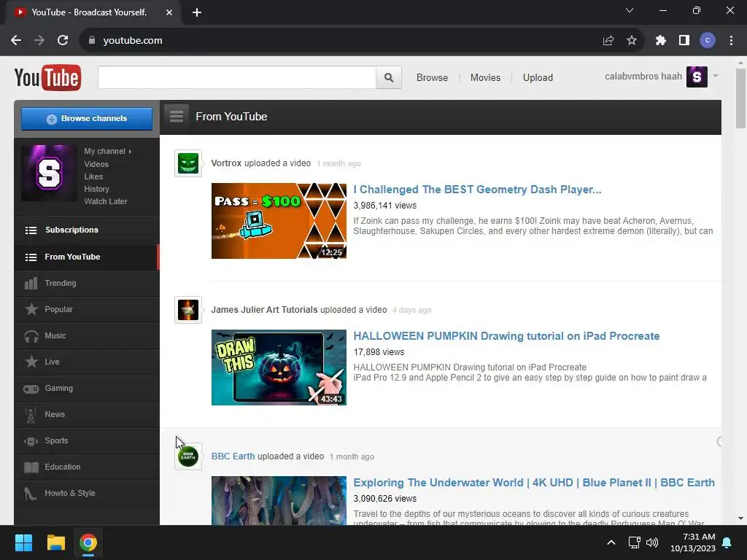This screenshot has height=560, width=747.
Task: Click the plus icon on Browse channels
Action: click(x=52, y=119)
